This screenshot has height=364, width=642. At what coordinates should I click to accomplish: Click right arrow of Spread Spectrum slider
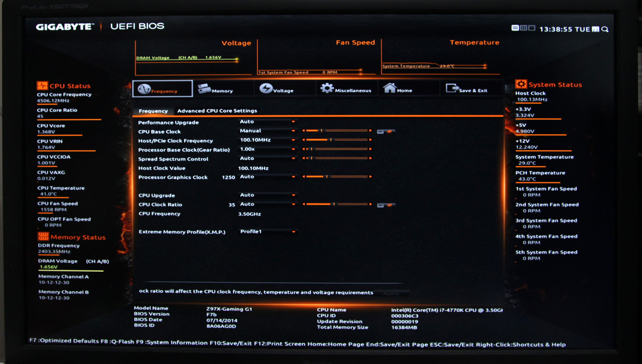[x=370, y=158]
